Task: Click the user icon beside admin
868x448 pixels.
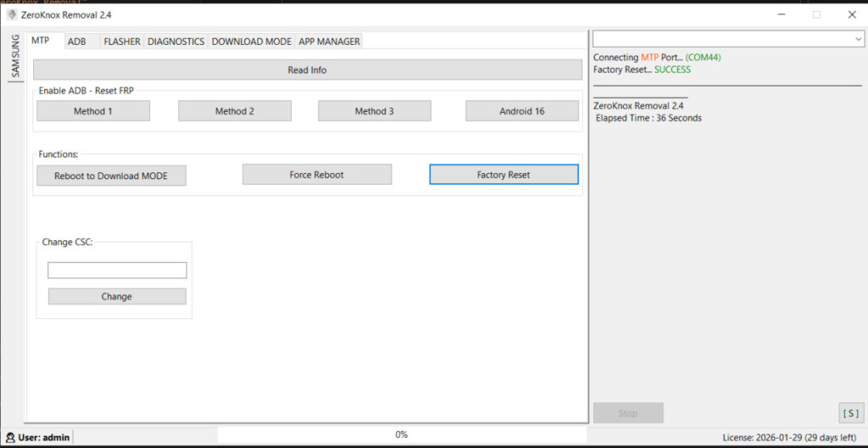Action: pyautogui.click(x=9, y=437)
